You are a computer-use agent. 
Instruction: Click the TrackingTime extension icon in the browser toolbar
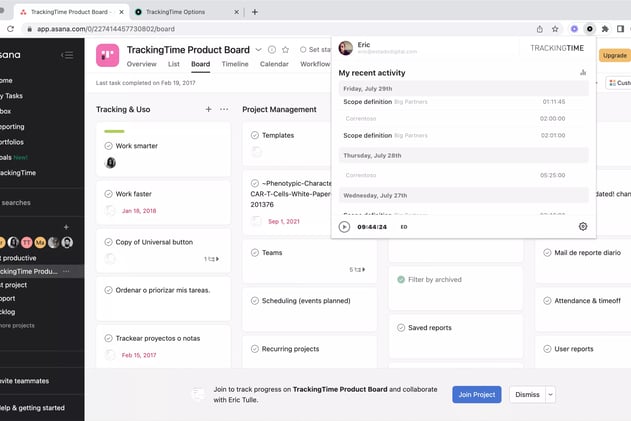pyautogui.click(x=590, y=29)
